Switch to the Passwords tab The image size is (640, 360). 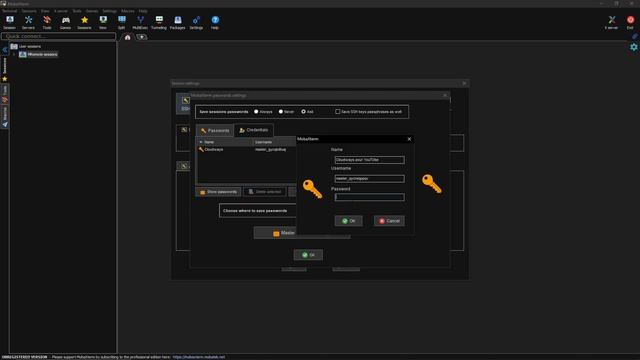pos(215,131)
